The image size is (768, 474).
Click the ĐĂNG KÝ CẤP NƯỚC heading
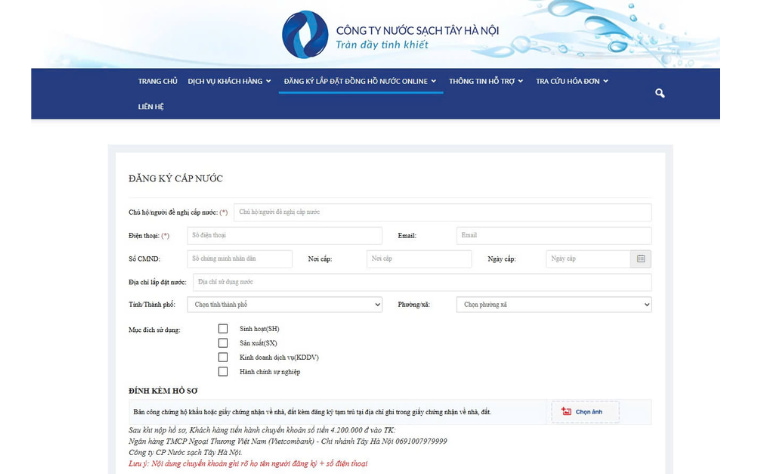(x=175, y=179)
